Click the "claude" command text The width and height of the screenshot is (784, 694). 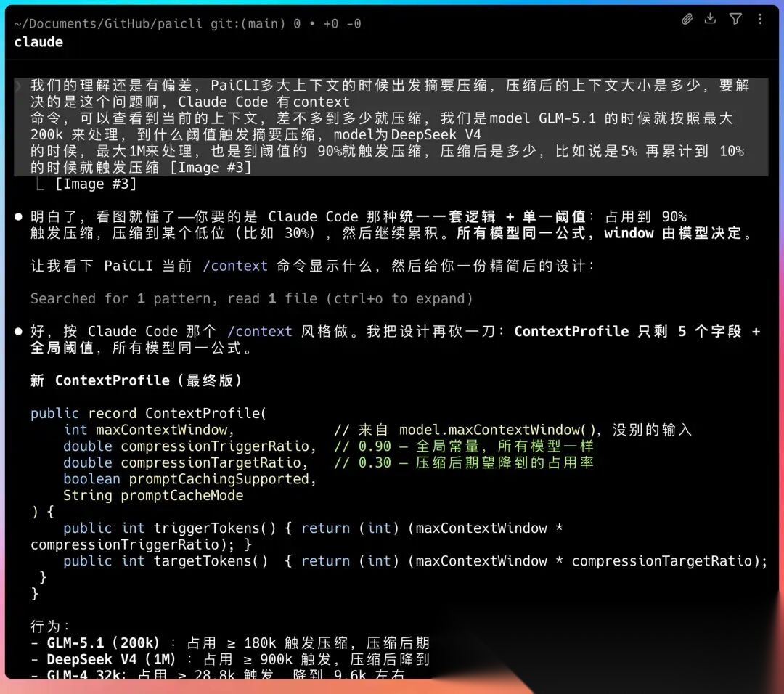pyautogui.click(x=38, y=42)
